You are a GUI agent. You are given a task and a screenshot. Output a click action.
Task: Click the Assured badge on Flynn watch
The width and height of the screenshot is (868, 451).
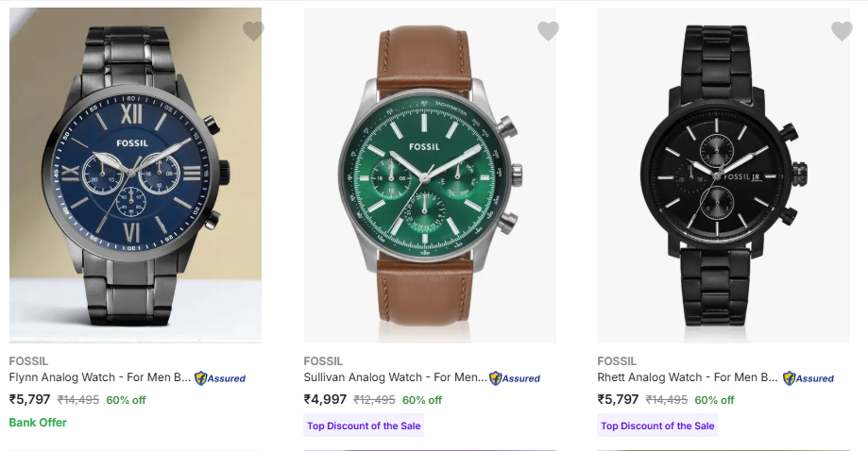coord(220,378)
